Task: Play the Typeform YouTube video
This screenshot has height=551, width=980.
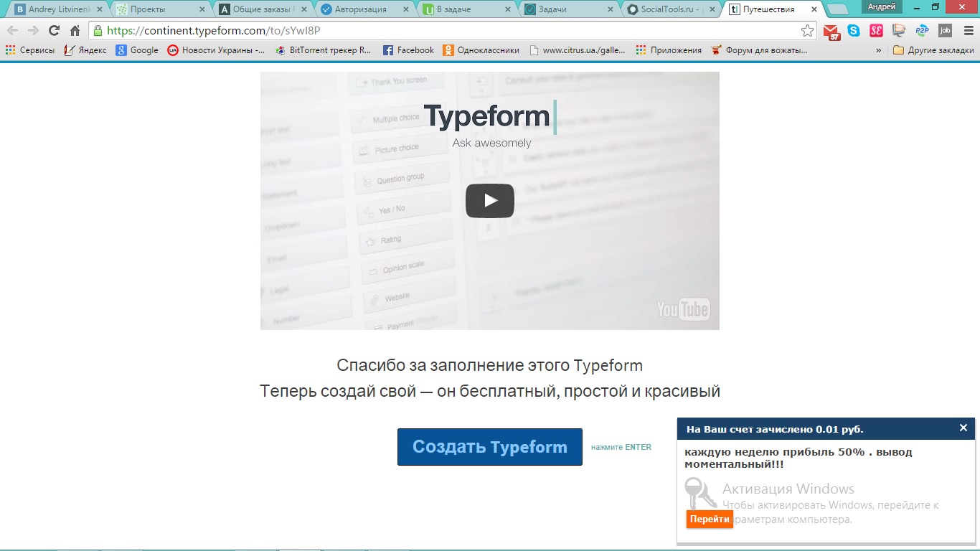Action: click(490, 200)
